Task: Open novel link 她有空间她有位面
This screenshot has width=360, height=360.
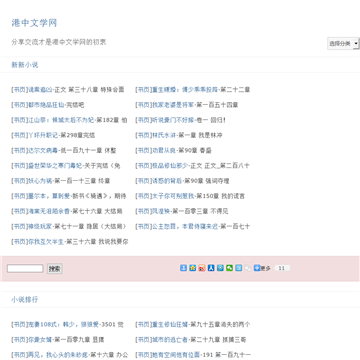Action: pos(176,355)
